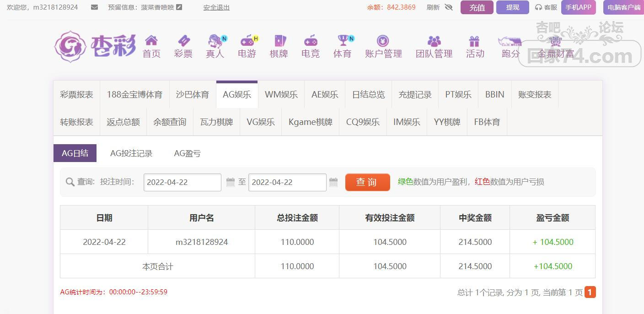Switch to 瓦力棋牌 tab
Viewport: 644px width, 314px height.
217,122
